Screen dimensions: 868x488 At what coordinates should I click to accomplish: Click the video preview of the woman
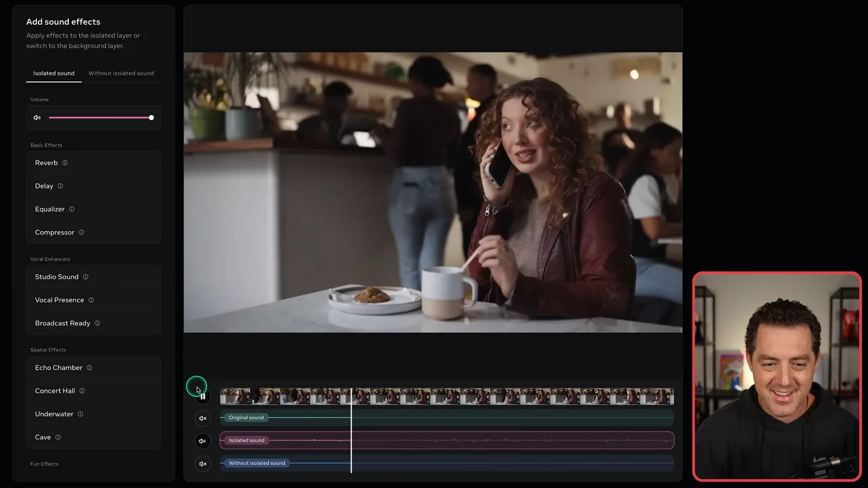point(433,192)
